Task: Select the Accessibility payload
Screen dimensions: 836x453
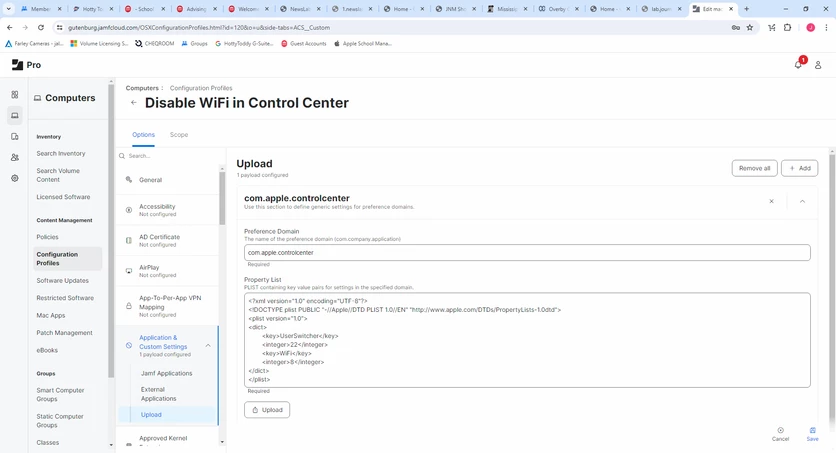Action: pyautogui.click(x=167, y=210)
